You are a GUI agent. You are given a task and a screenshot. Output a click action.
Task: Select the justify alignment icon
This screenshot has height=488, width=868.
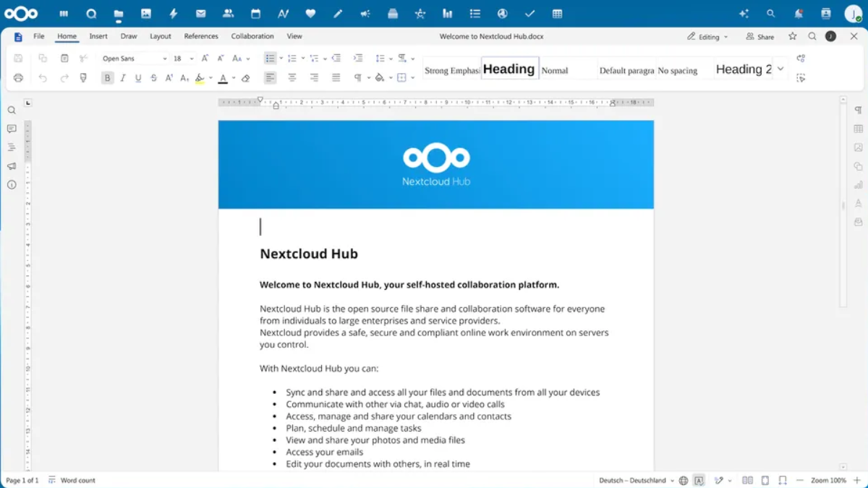pyautogui.click(x=336, y=78)
